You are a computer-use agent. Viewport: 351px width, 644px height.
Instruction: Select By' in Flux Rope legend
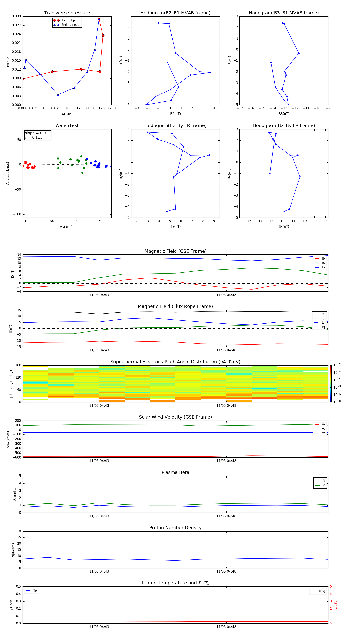[x=320, y=318]
